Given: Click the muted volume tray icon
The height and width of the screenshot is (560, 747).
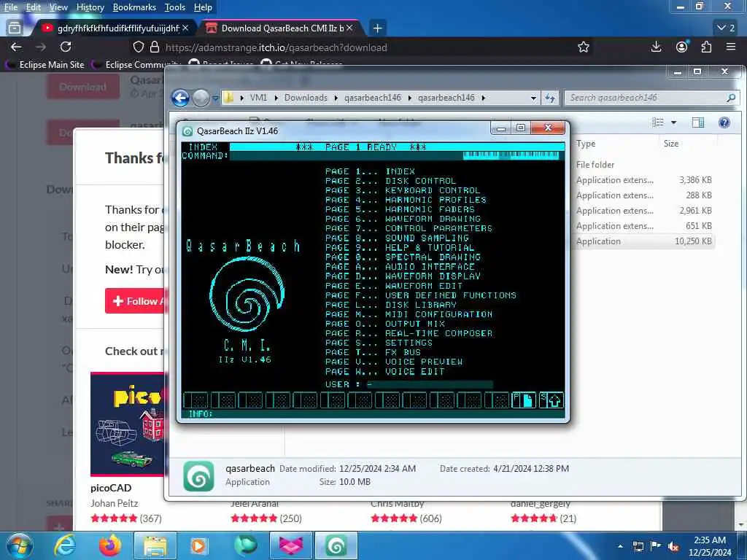Looking at the screenshot, I should click(673, 546).
